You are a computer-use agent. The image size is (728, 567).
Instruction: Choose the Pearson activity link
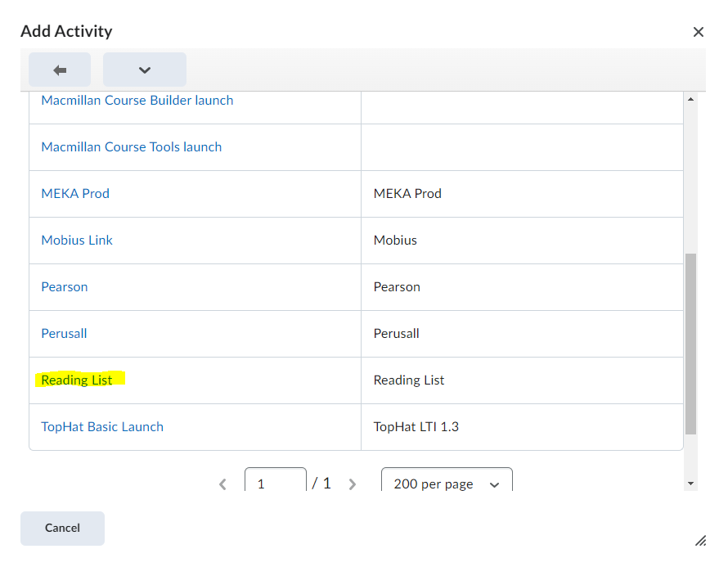click(64, 287)
